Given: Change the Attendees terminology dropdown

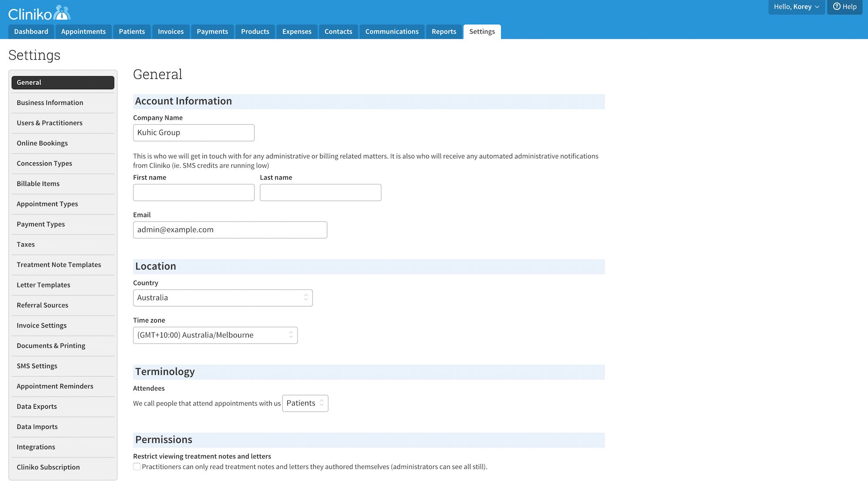Looking at the screenshot, I should (x=305, y=403).
